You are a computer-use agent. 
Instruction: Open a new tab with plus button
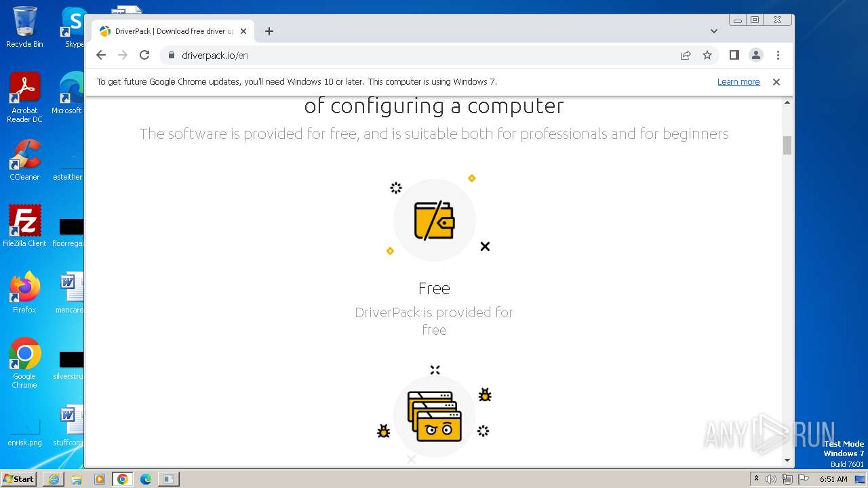[x=269, y=31]
